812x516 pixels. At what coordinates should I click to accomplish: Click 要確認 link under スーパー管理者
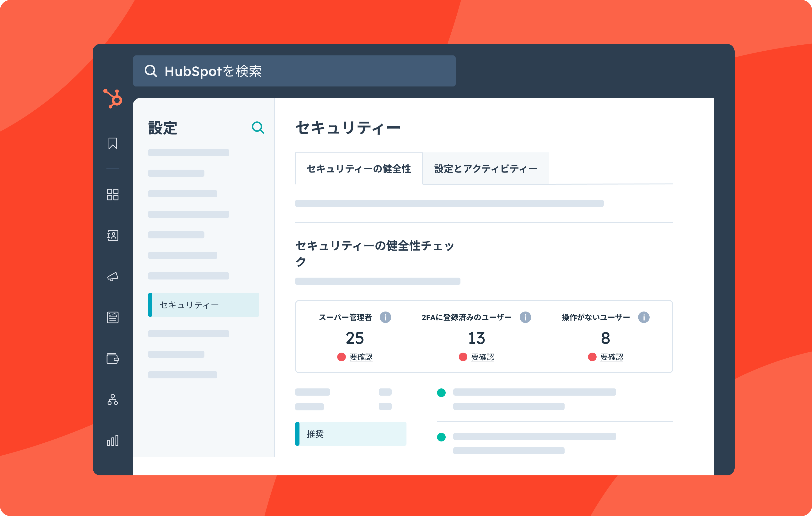[x=361, y=357]
